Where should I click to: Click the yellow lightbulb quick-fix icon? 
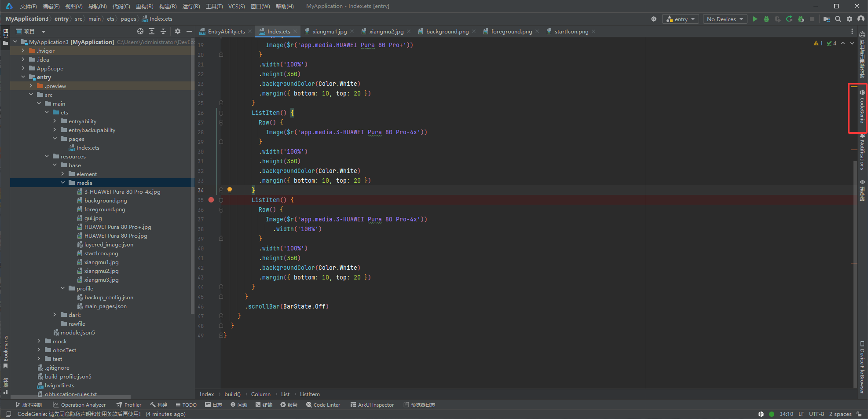tap(229, 190)
